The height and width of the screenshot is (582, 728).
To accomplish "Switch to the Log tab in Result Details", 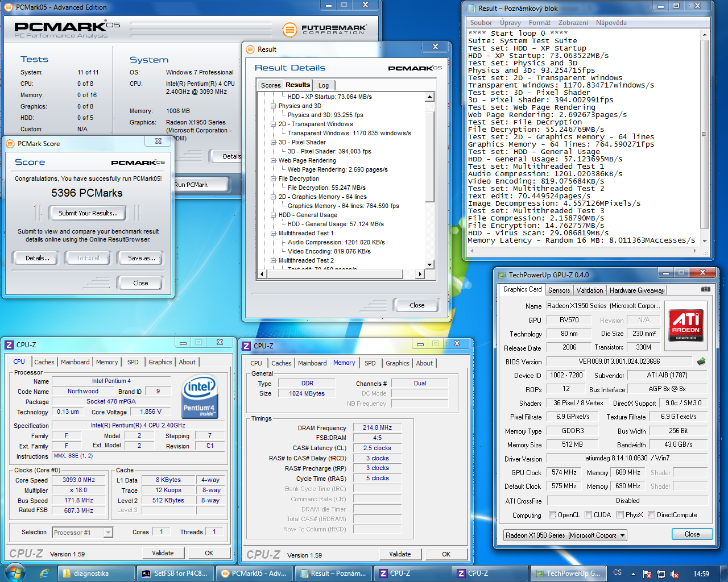I will [324, 85].
